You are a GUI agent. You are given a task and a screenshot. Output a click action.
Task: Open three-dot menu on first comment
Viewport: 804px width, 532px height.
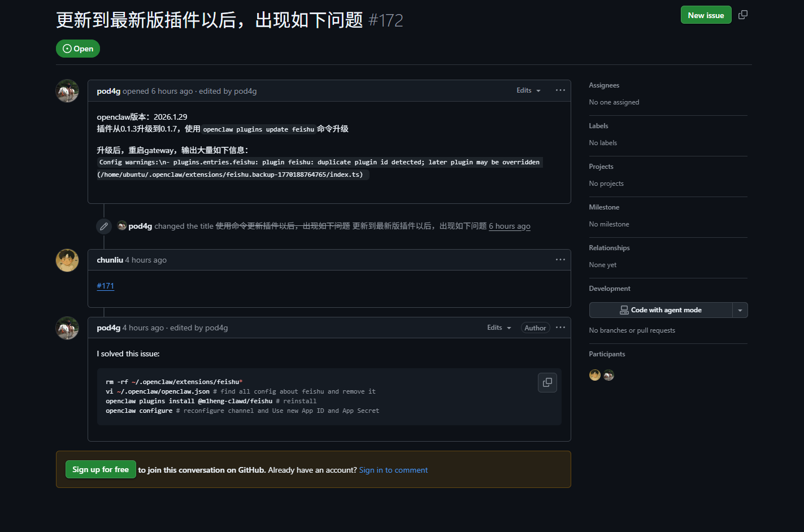560,90
